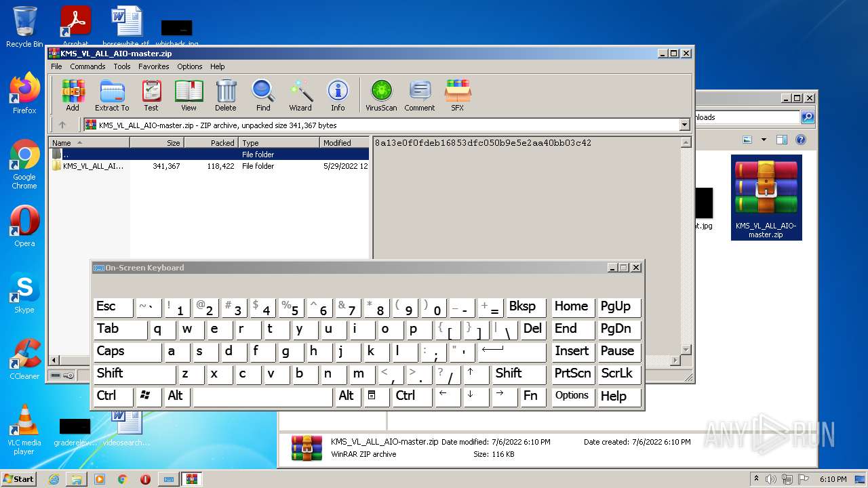
Task: Click the Test archive icon
Action: 151,95
